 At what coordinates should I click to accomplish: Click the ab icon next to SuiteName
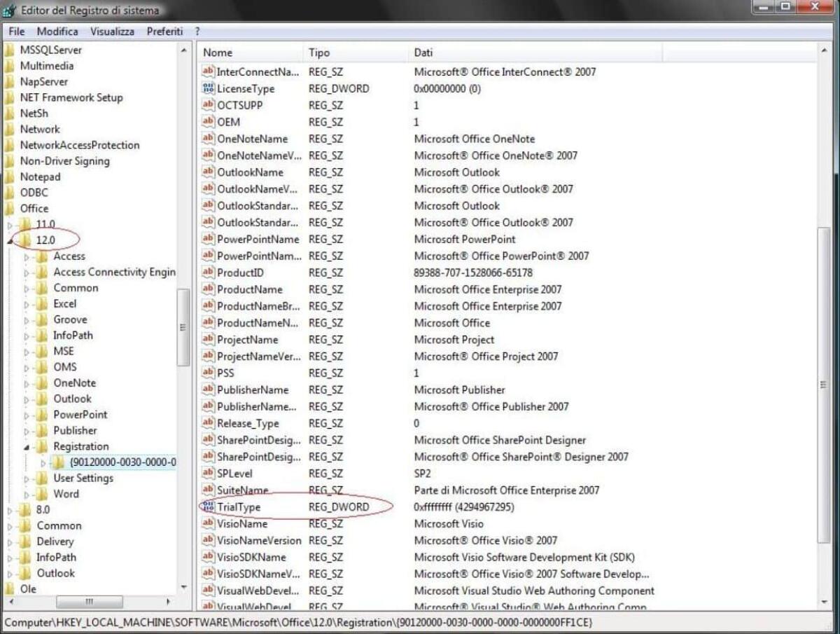(208, 490)
